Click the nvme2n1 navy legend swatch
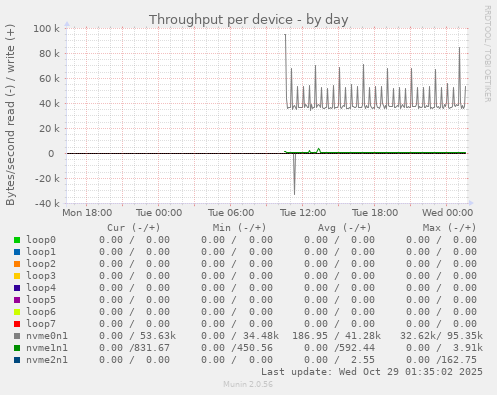The image size is (497, 395). tap(17, 360)
